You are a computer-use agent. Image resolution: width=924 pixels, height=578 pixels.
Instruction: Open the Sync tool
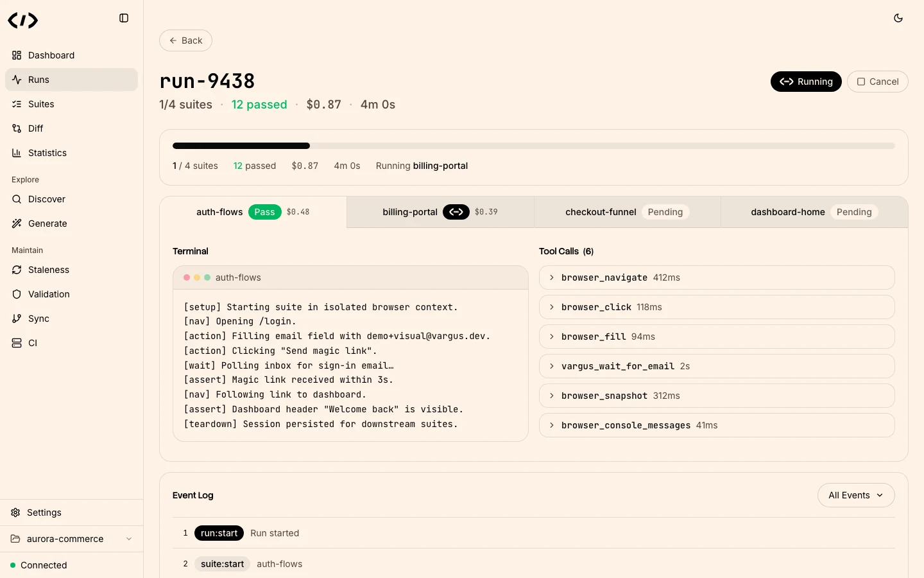[38, 319]
